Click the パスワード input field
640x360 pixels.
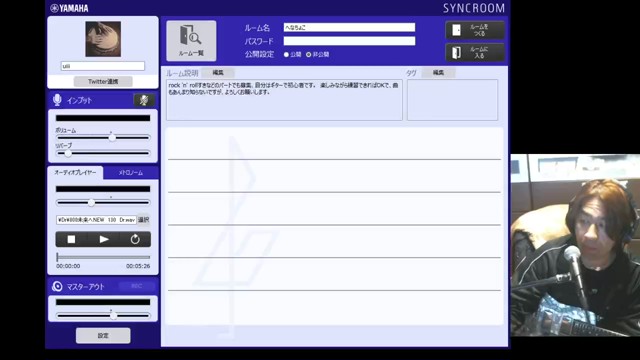[x=349, y=41]
